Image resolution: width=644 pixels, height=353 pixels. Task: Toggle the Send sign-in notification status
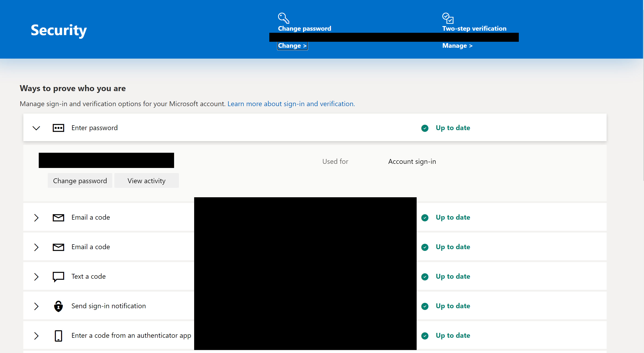click(37, 306)
